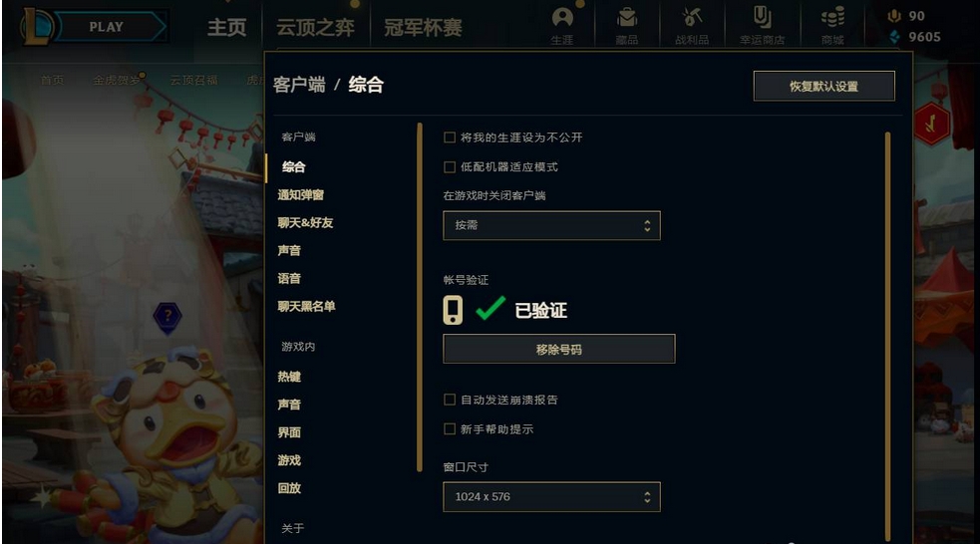Click the purple question mark badge

click(x=167, y=317)
